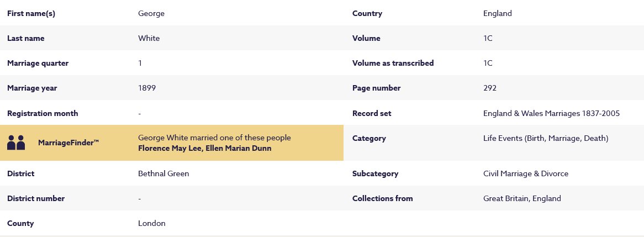Click the text George White married one of these people
644x237 pixels.
(x=214, y=138)
